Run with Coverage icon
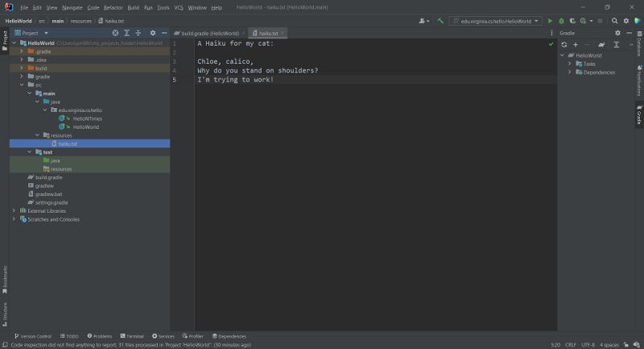Viewport: 644px width, 349px height. pos(572,21)
